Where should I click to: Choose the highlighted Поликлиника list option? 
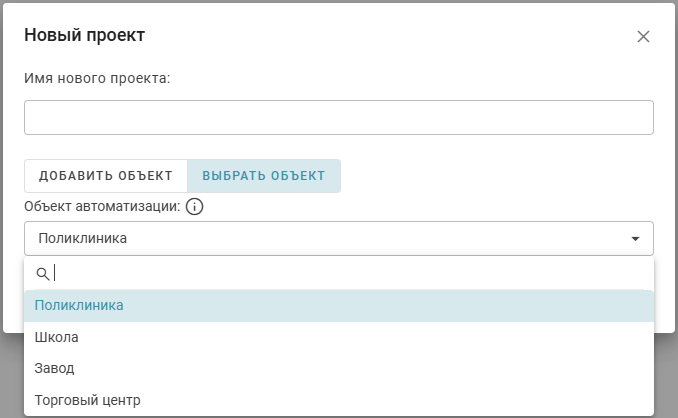click(80, 305)
